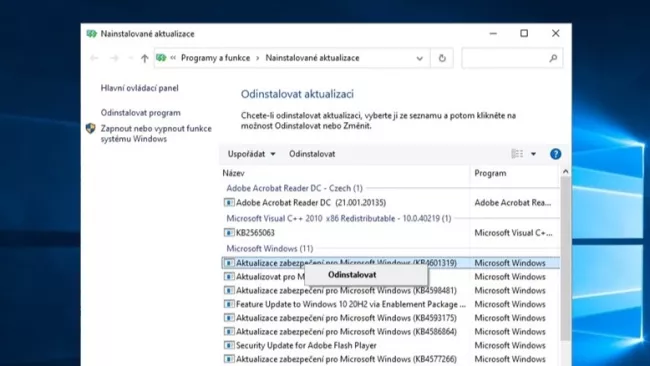
Task: Click icon of KB4586864 update
Action: (x=229, y=331)
